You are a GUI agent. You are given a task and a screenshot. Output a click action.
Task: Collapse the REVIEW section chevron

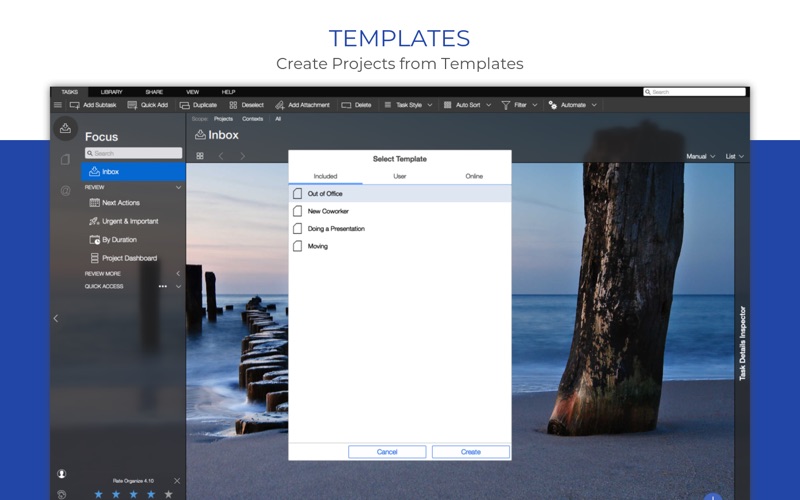(x=178, y=187)
